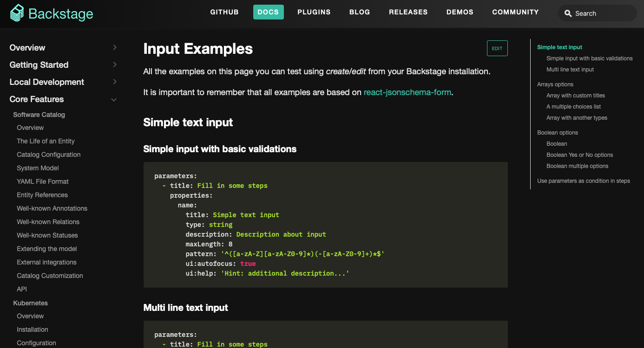The height and width of the screenshot is (348, 644).
Task: Jump to Array with custom titles
Action: pos(576,96)
